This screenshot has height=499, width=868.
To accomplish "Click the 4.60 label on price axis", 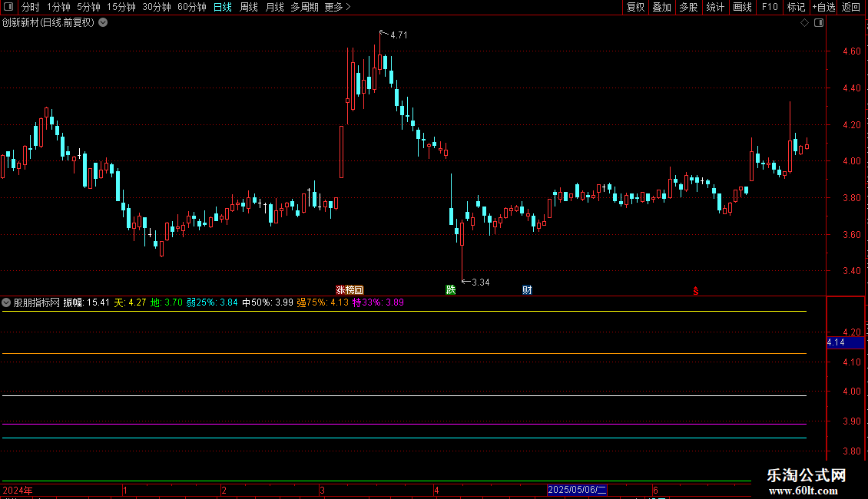I will click(x=851, y=51).
